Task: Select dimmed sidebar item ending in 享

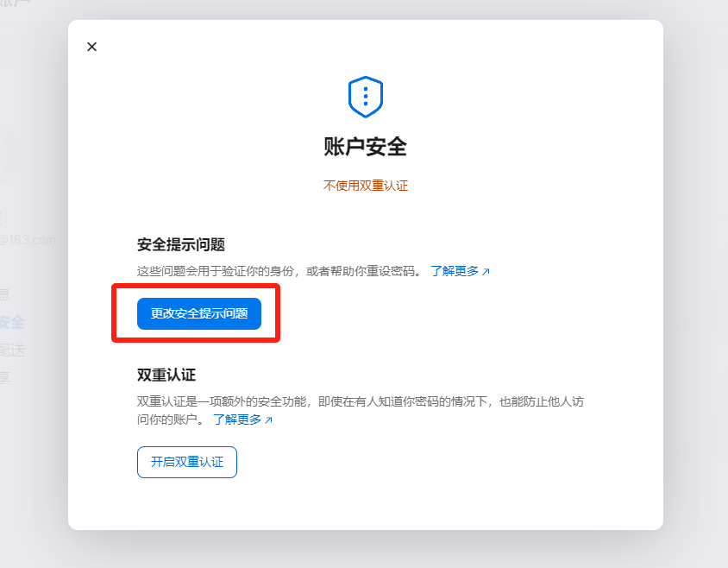Action: (x=5, y=377)
